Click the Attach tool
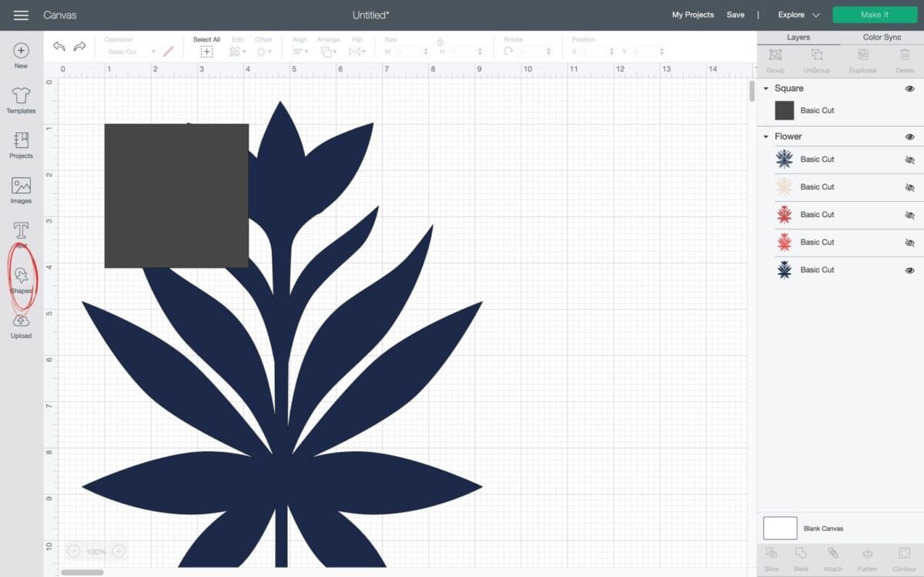The image size is (924, 577). click(832, 559)
